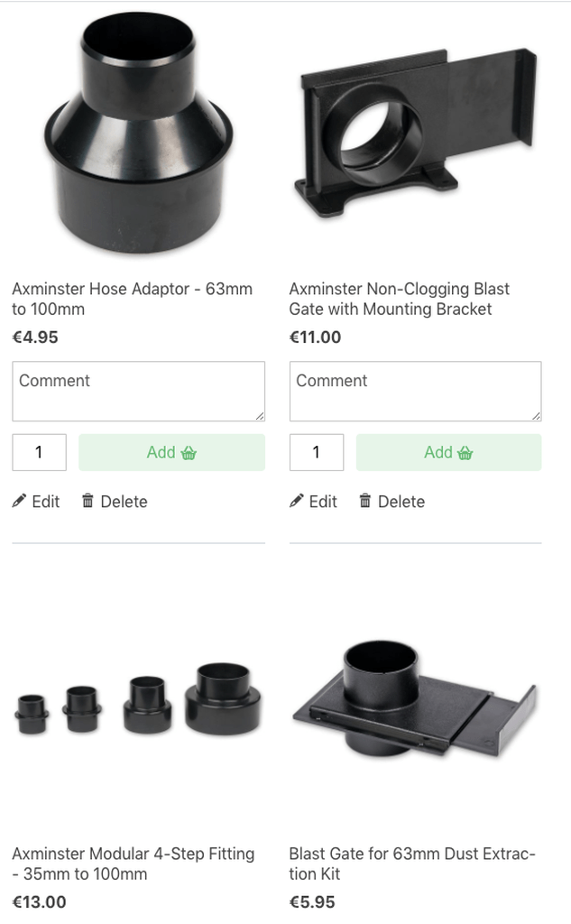The height and width of the screenshot is (924, 571).
Task: Click the basket icon in Hose Adaptor's Add button
Action: pos(189,453)
